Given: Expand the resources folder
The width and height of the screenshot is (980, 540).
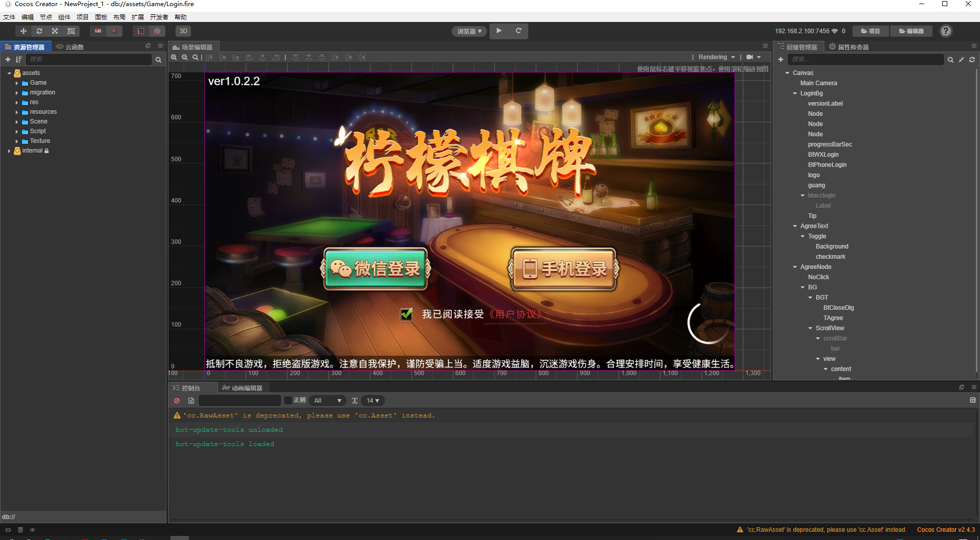Looking at the screenshot, I should tap(17, 112).
